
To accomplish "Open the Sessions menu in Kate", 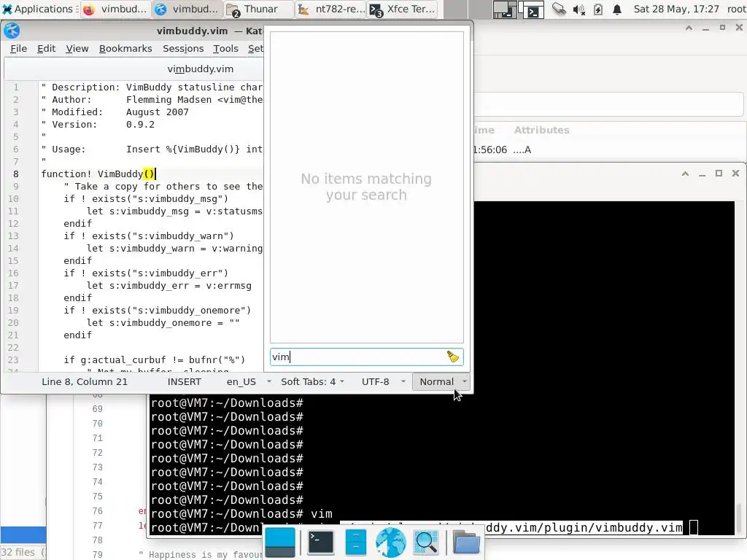I will tap(183, 49).
